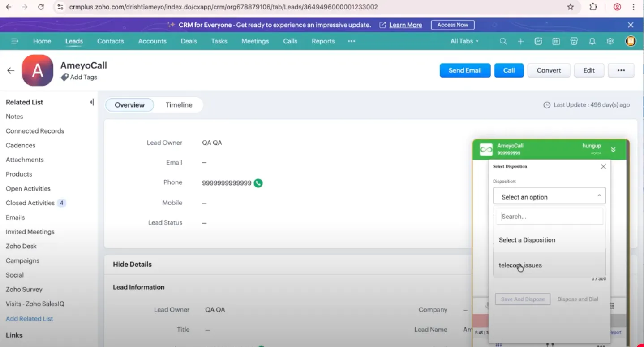Click Dispose and Dial option
This screenshot has width=644, height=347.
[x=578, y=299]
